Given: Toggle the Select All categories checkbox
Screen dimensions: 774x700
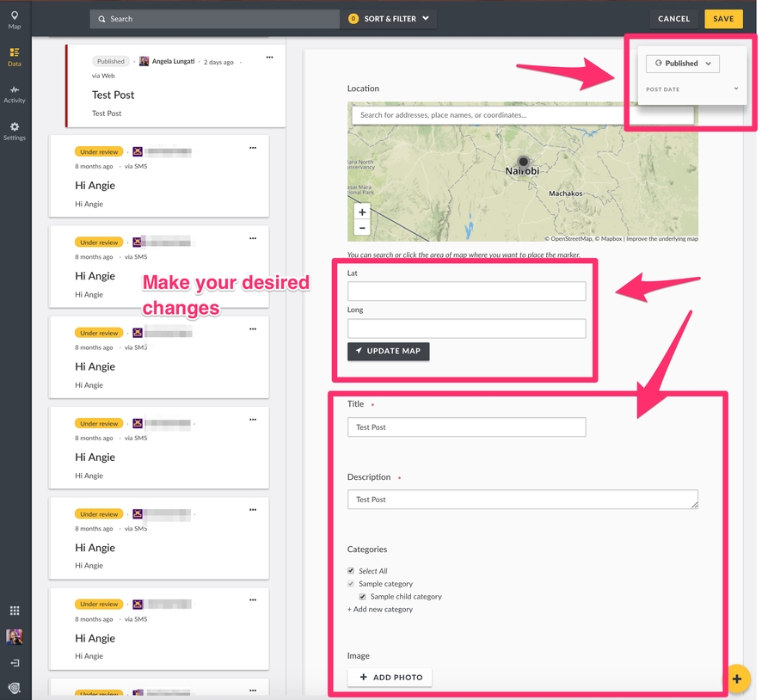Looking at the screenshot, I should click(351, 571).
